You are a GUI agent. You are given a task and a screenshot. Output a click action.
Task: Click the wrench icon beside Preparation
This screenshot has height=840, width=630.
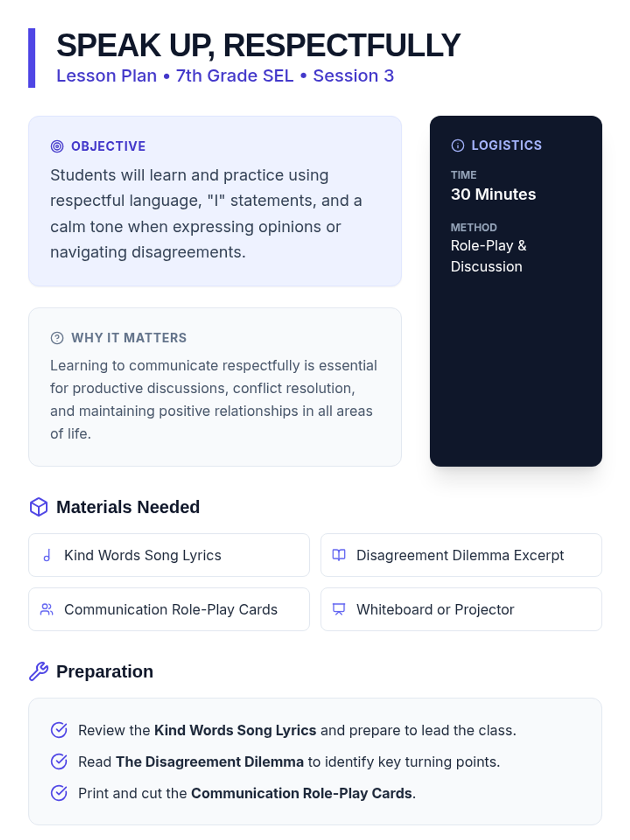(39, 671)
